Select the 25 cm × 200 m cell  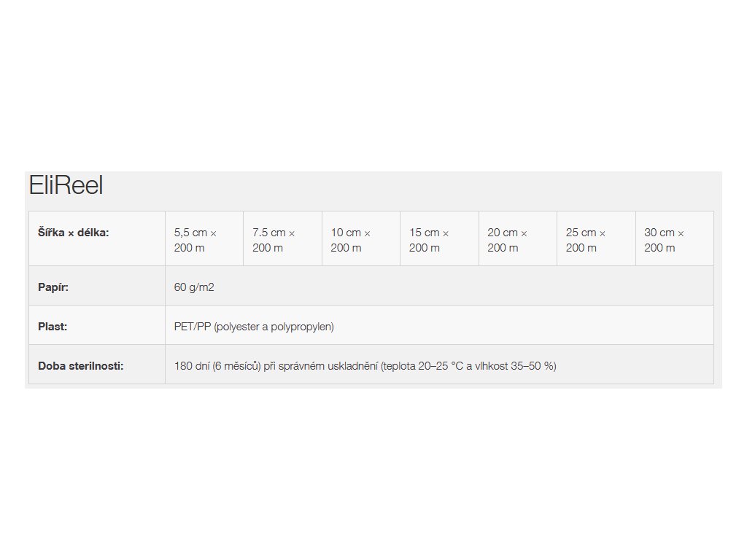[x=596, y=238]
